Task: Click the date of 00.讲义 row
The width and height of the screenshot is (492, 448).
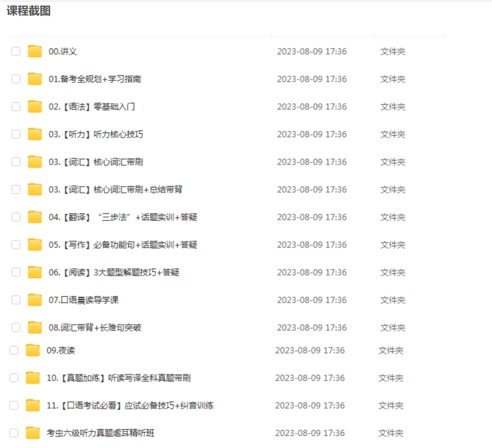Action: point(311,51)
